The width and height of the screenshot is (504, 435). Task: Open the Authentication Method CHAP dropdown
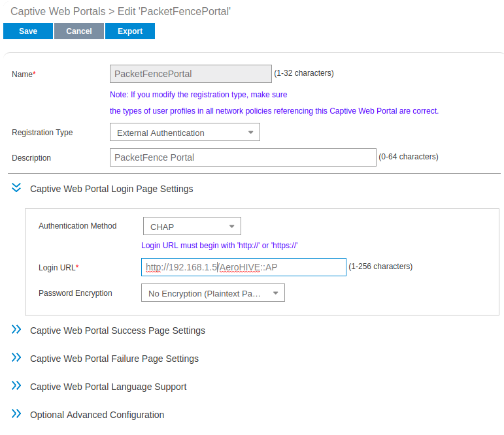tap(192, 227)
